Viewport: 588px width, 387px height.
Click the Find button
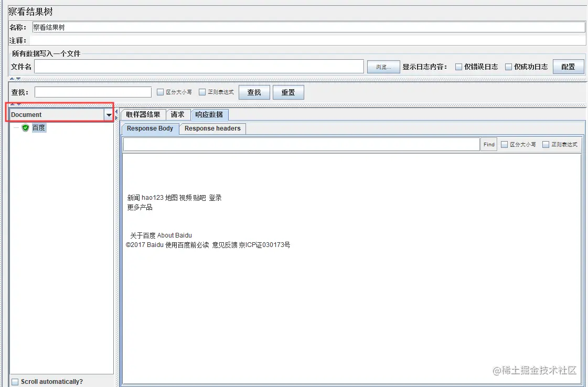488,144
